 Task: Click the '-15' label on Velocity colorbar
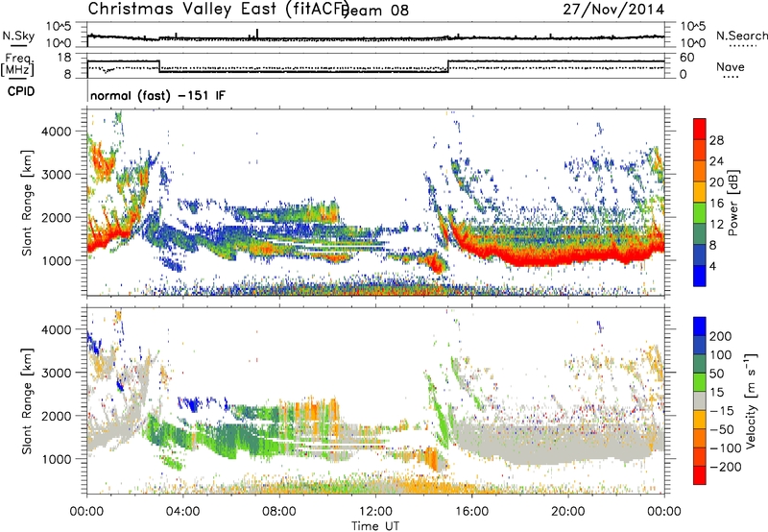[722, 411]
